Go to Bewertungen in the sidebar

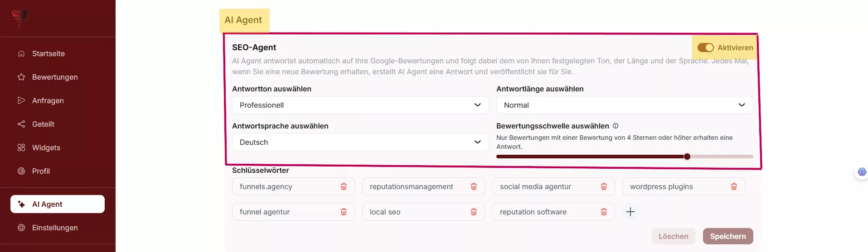[x=55, y=77]
